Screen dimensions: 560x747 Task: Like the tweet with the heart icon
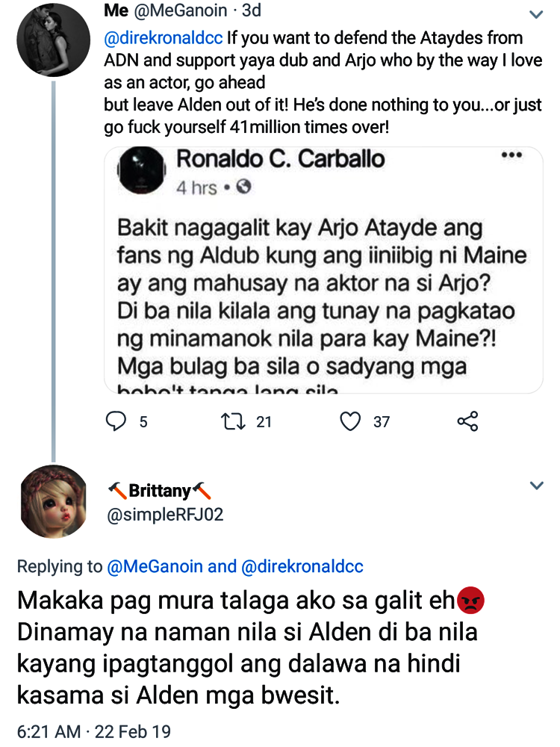pos(351,422)
